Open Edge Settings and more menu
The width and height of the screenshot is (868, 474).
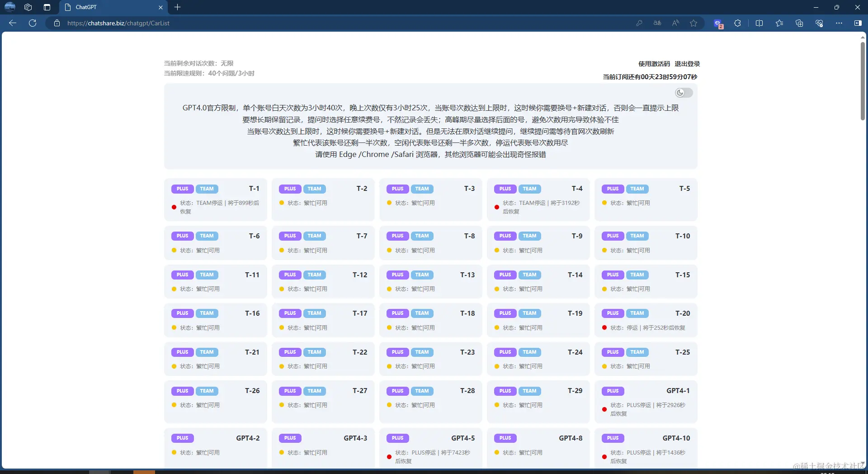(839, 23)
